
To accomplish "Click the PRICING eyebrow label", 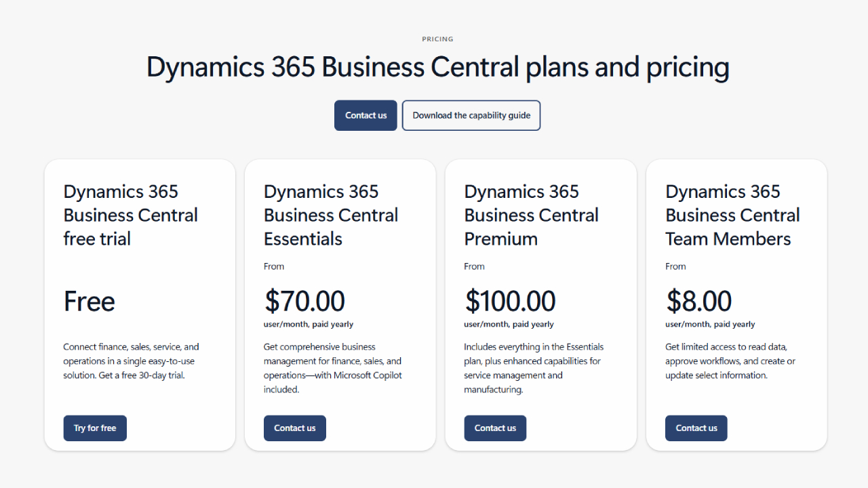I will pos(437,39).
